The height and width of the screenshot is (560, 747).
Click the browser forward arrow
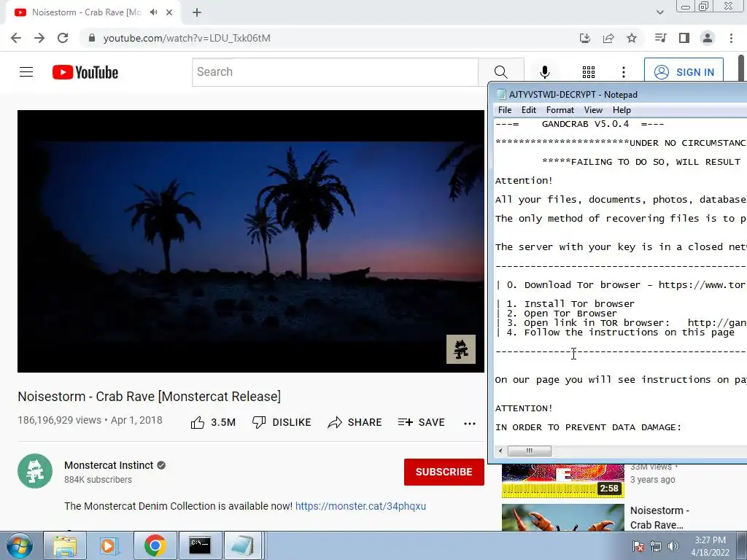click(x=39, y=38)
